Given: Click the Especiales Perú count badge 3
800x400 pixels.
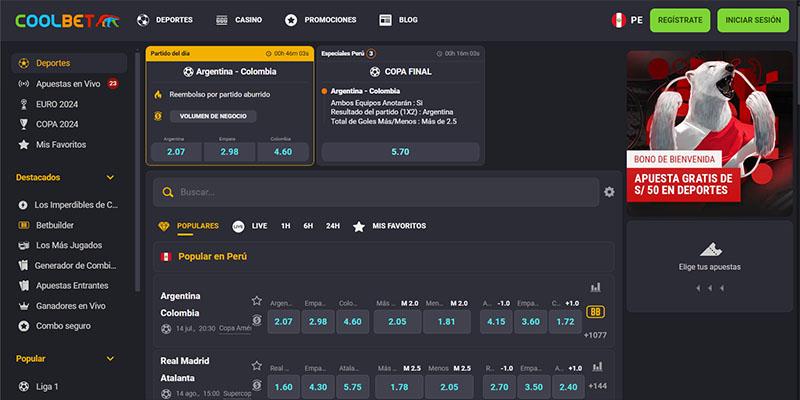Looking at the screenshot, I should tap(371, 54).
